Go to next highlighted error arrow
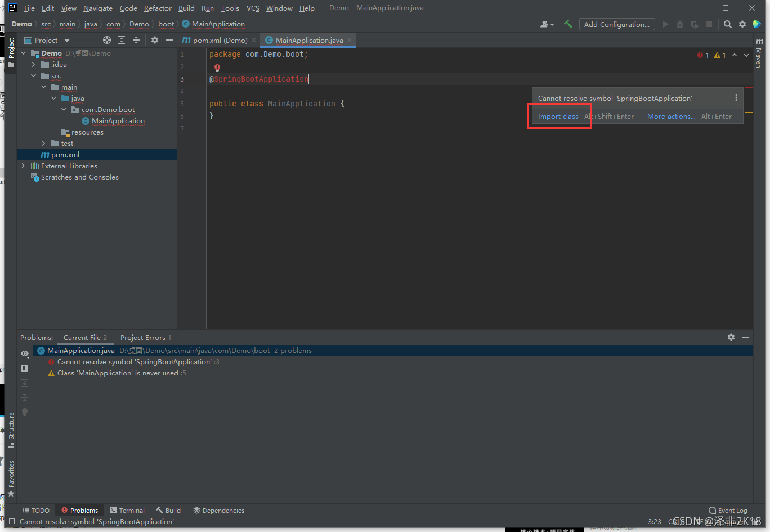The image size is (770, 532). pos(746,55)
